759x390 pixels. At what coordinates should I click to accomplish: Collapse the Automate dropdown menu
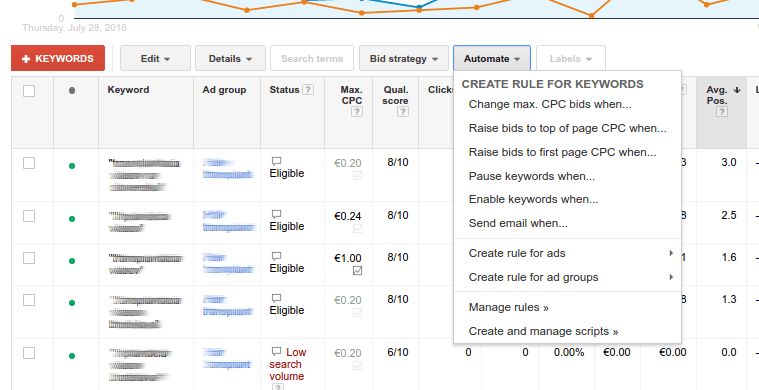pyautogui.click(x=492, y=59)
